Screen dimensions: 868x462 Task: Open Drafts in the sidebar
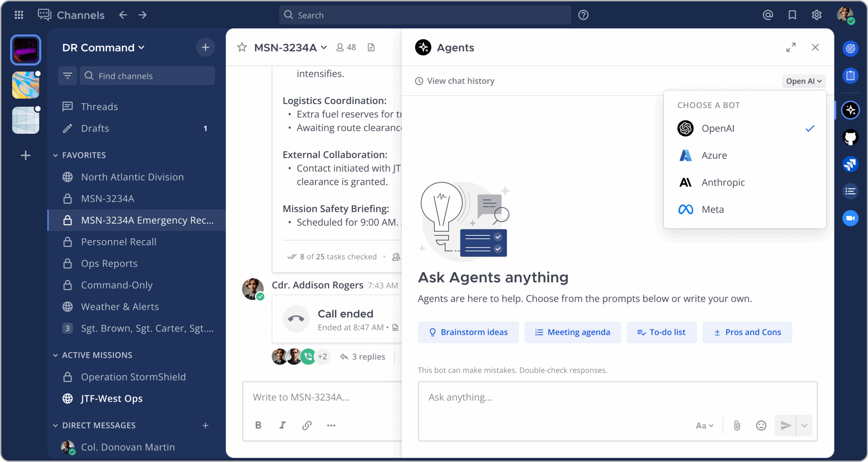136,128
